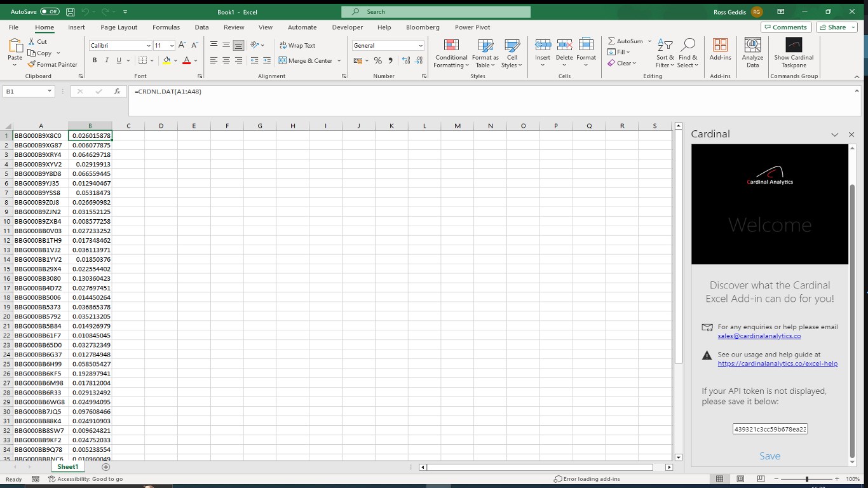Open the Name Box dropdown arrow
Viewport: 868px width, 488px height.
coord(50,91)
